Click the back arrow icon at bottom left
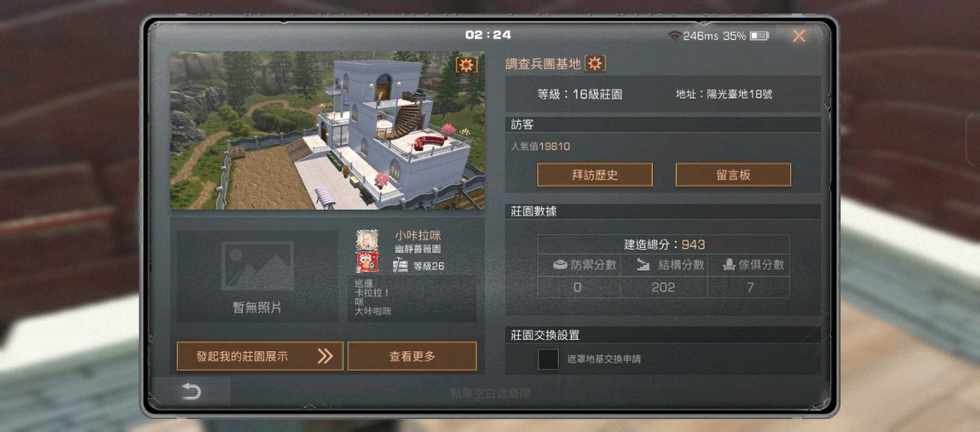Viewport: 980px width, 432px height. point(191,392)
